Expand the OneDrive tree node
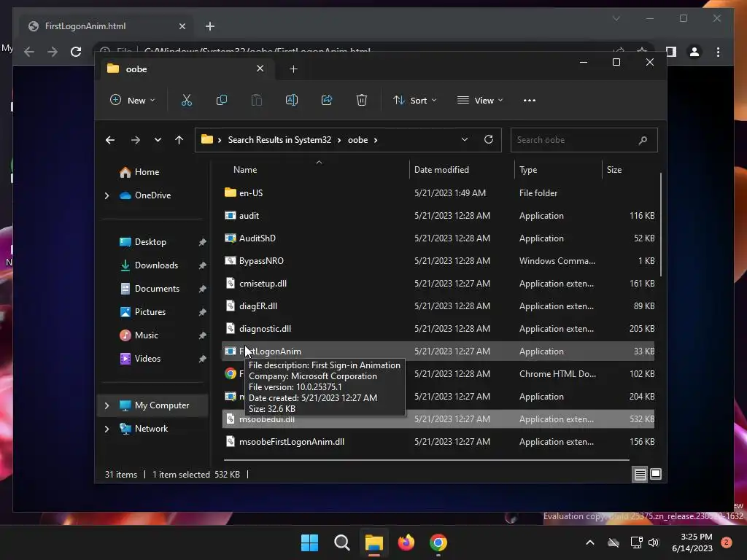Screen dimensions: 747x560 107,195
